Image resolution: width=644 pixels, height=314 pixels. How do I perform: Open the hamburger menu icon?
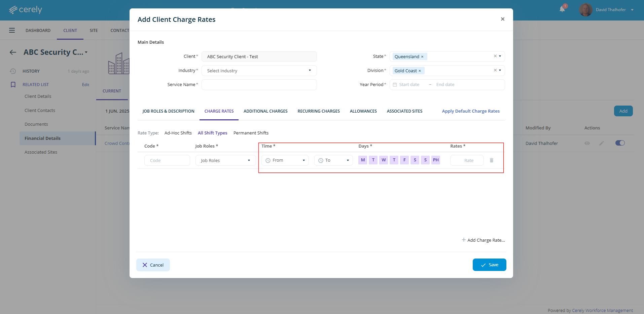click(12, 30)
